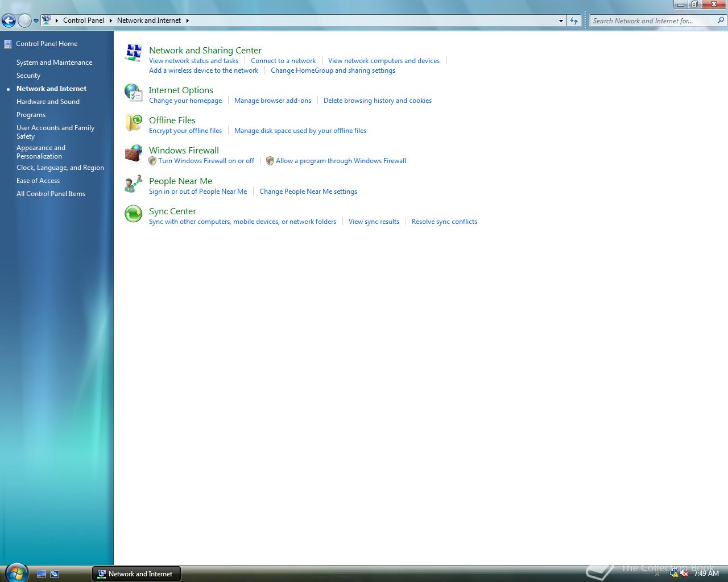Click View network status and tasks
The image size is (728, 582).
click(x=193, y=61)
